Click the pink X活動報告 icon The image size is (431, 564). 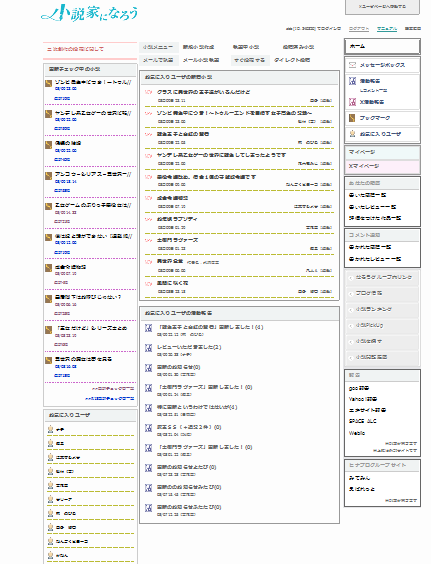point(353,102)
